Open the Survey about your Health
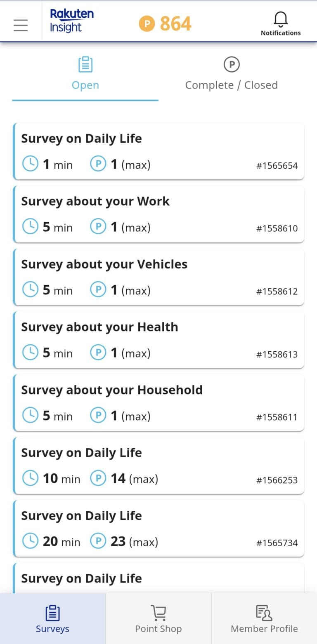317x644 pixels. point(158,339)
